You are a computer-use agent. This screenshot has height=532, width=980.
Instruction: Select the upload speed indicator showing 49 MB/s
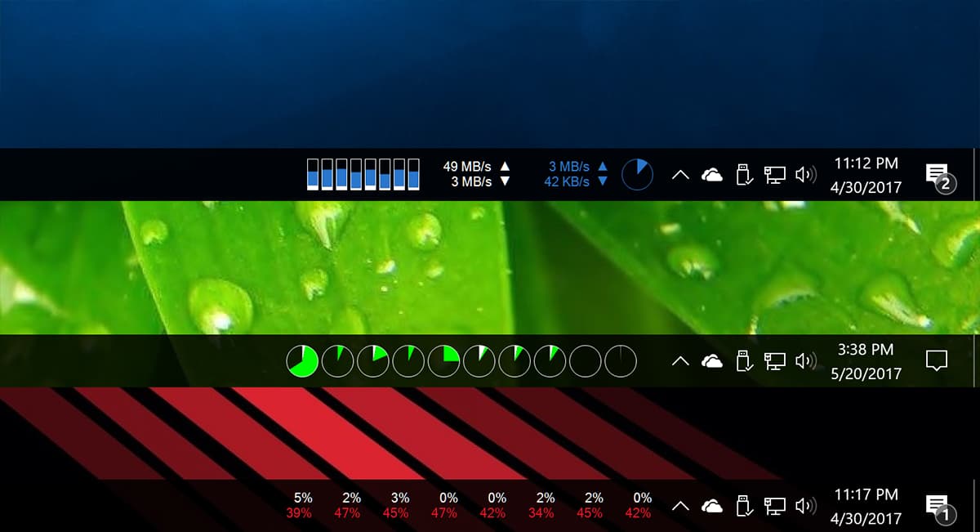tap(470, 165)
